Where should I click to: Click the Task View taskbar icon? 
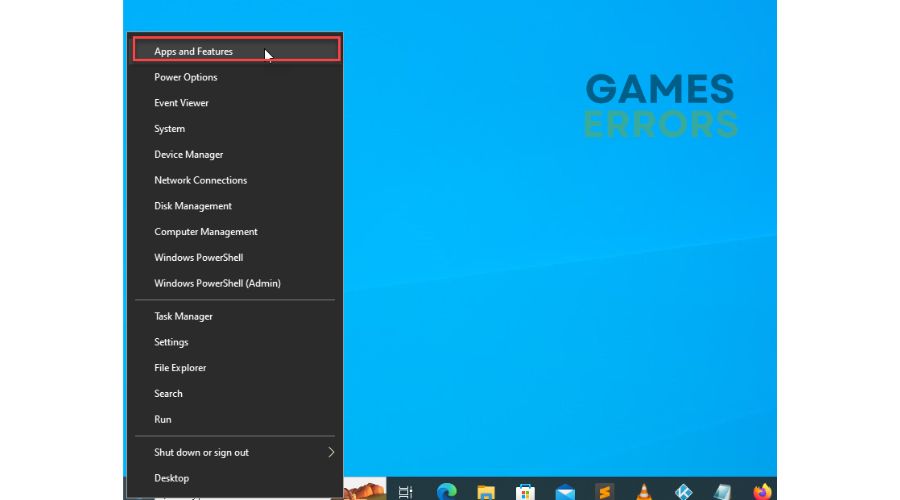point(406,492)
